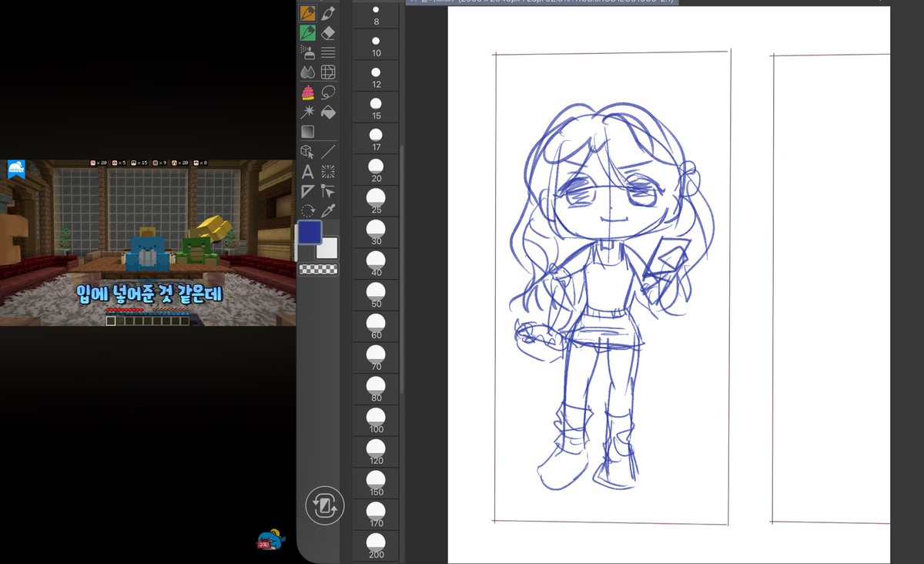Set brush size to 10
Viewport: 924px width, 564px height.
click(376, 45)
